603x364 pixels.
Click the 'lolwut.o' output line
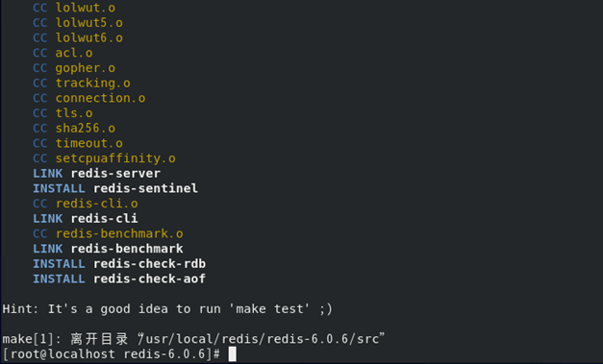[74, 8]
